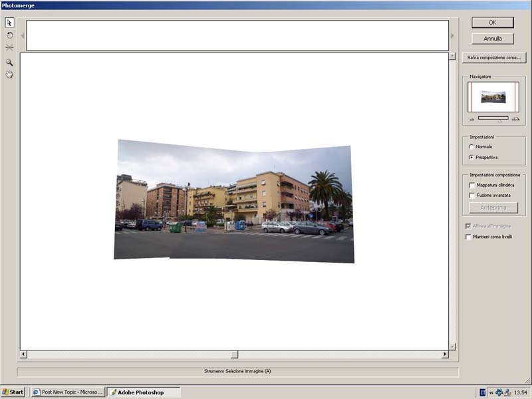Image resolution: width=532 pixels, height=399 pixels.
Task: Enable Fusione avanzata checkbox
Action: (471, 196)
